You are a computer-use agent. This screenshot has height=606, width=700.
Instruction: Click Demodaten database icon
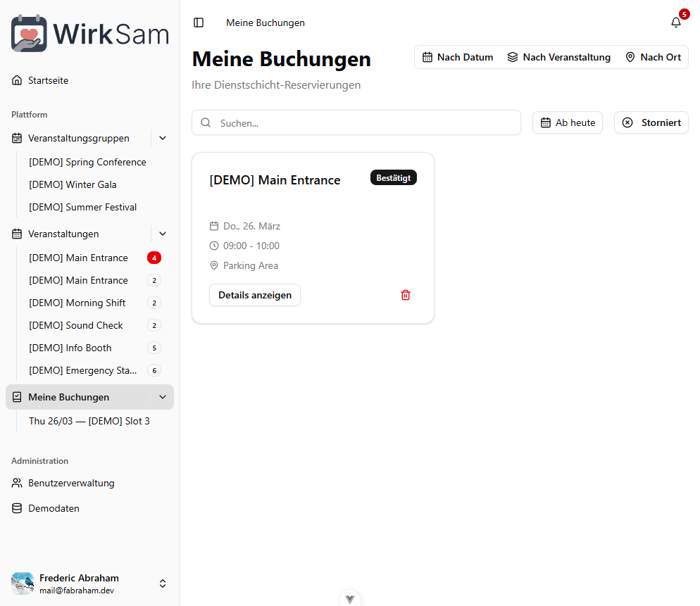17,508
